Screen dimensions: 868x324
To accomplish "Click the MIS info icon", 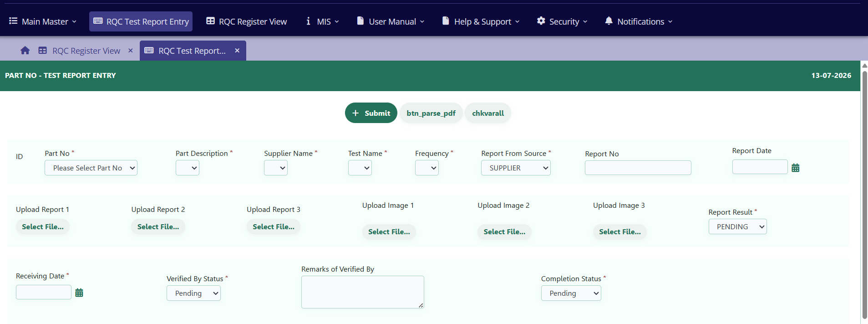I will (308, 21).
